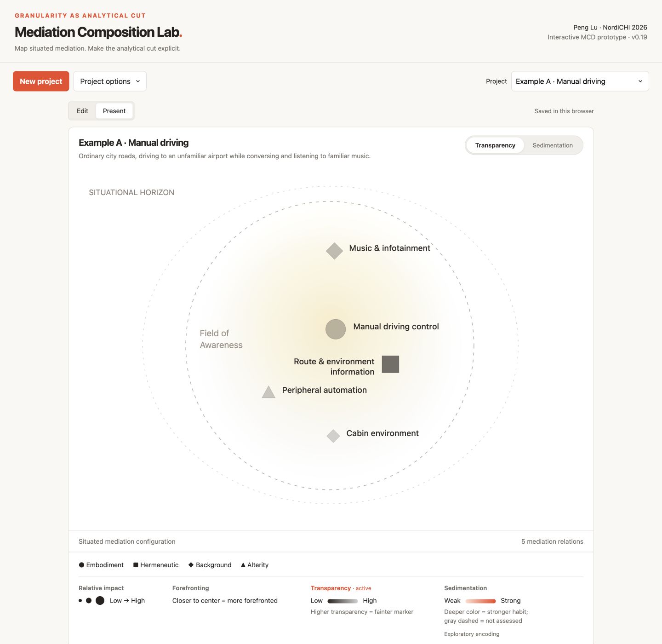Open the Project options dropdown
662x644 pixels.
coord(110,81)
